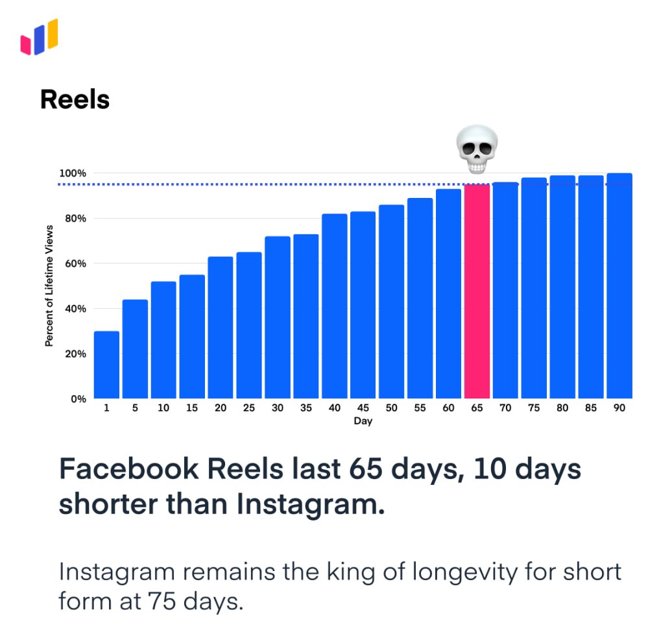Click the Day 75 bar
The image size is (672, 636).
[x=534, y=288]
